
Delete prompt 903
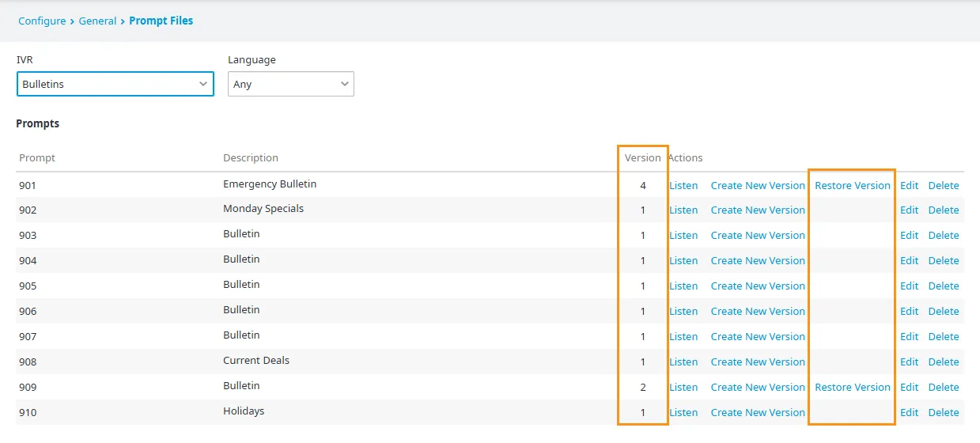coord(944,236)
